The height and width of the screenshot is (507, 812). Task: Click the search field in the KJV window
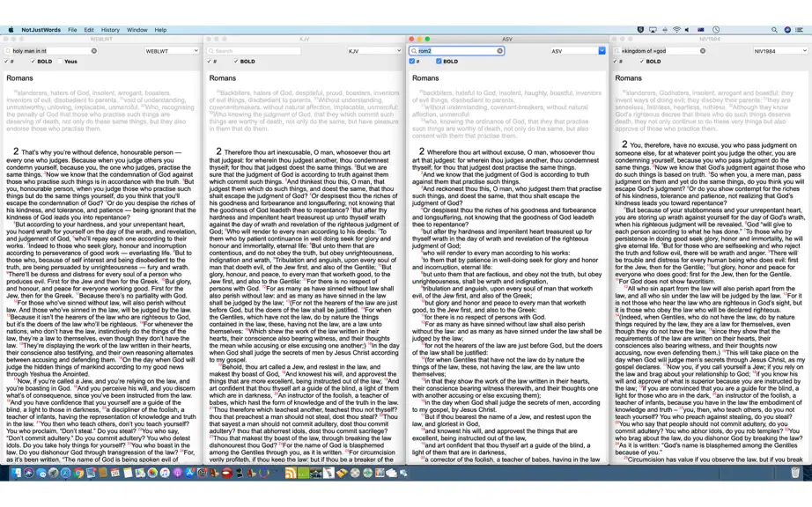[x=254, y=51]
